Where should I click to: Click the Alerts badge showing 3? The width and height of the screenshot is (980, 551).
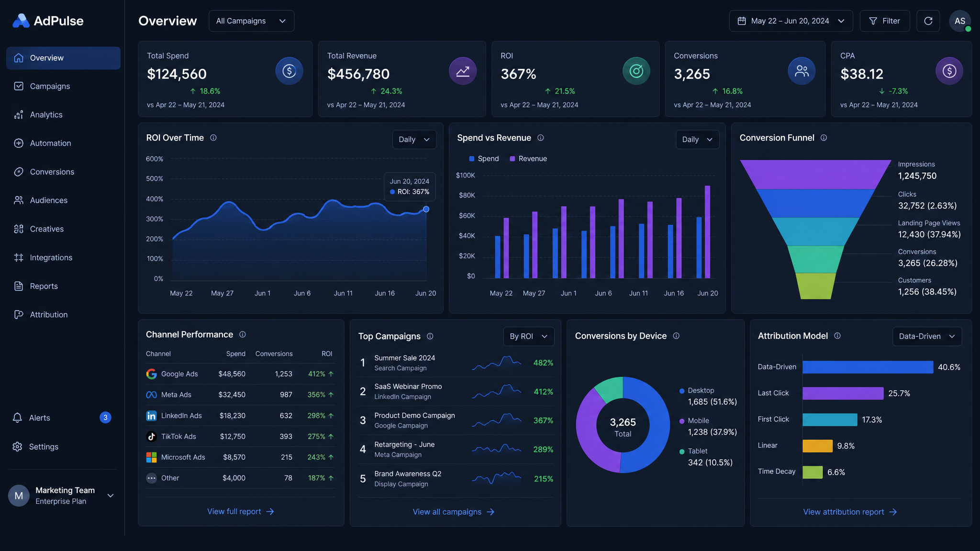(105, 418)
